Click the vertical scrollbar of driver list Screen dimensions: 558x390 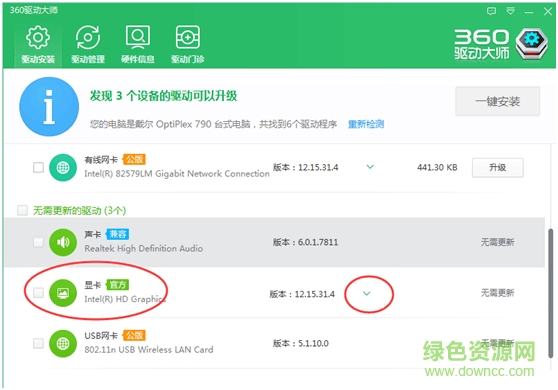[x=551, y=293]
